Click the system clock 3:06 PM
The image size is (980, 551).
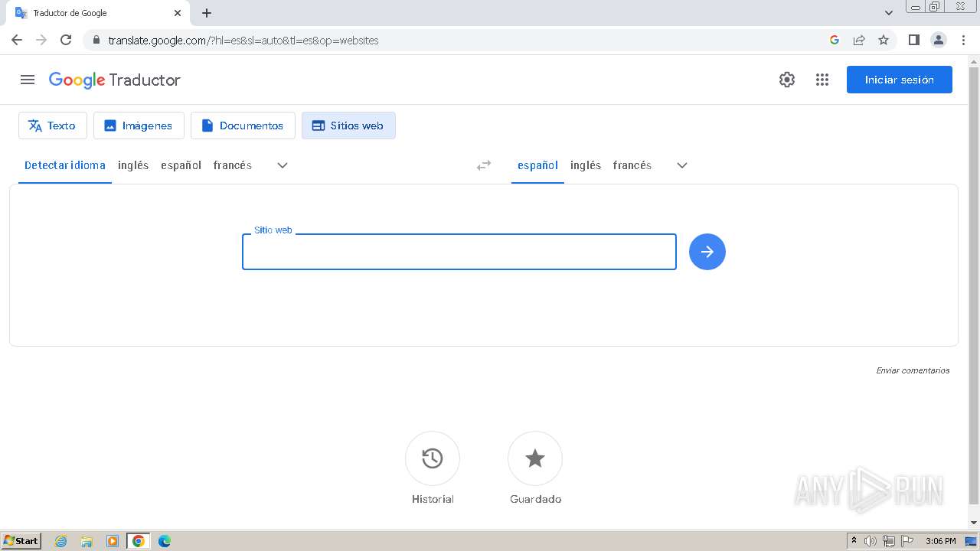940,541
